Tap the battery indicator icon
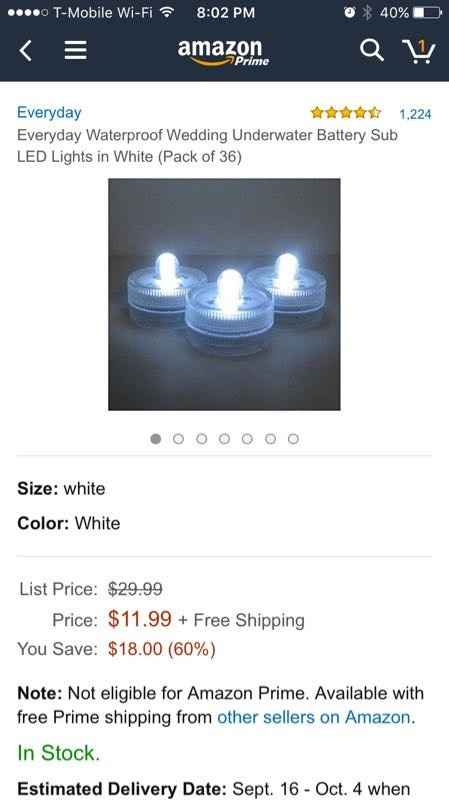The width and height of the screenshot is (449, 800). point(427,12)
